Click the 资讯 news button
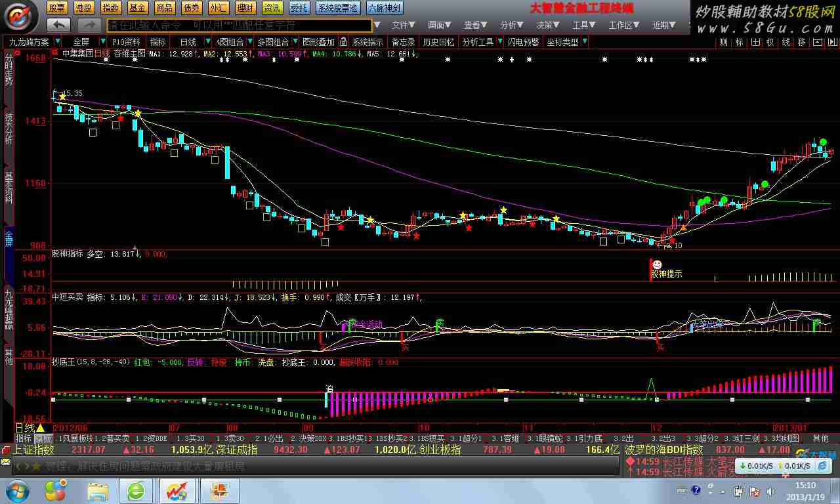This screenshot has height=504, width=840. click(272, 9)
